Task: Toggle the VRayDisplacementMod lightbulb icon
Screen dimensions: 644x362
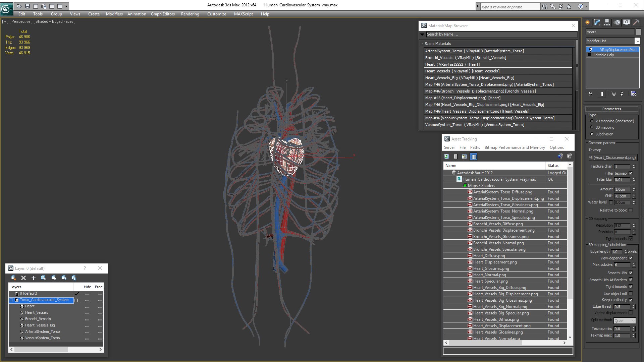Action: [591, 50]
